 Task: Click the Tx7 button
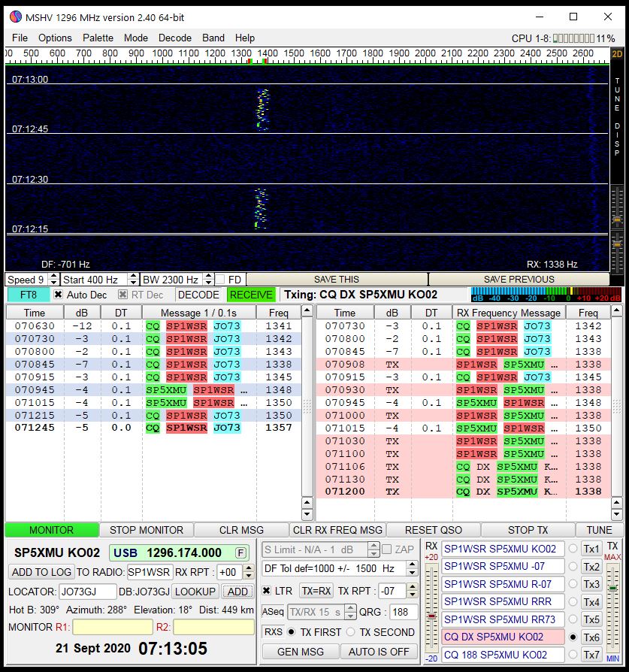[x=591, y=655]
